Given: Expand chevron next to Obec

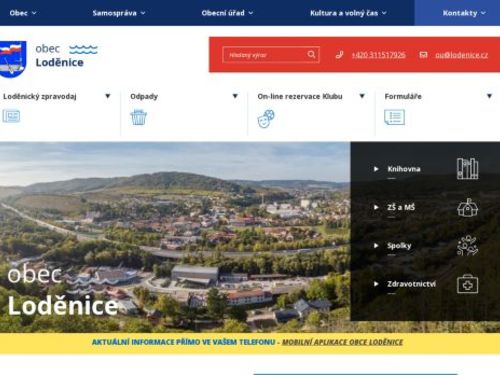Looking at the screenshot, I should pyautogui.click(x=34, y=13).
